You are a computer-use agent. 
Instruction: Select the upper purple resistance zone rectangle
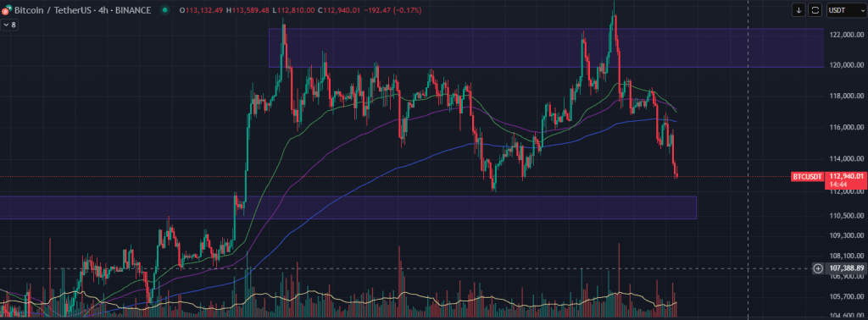tap(547, 48)
